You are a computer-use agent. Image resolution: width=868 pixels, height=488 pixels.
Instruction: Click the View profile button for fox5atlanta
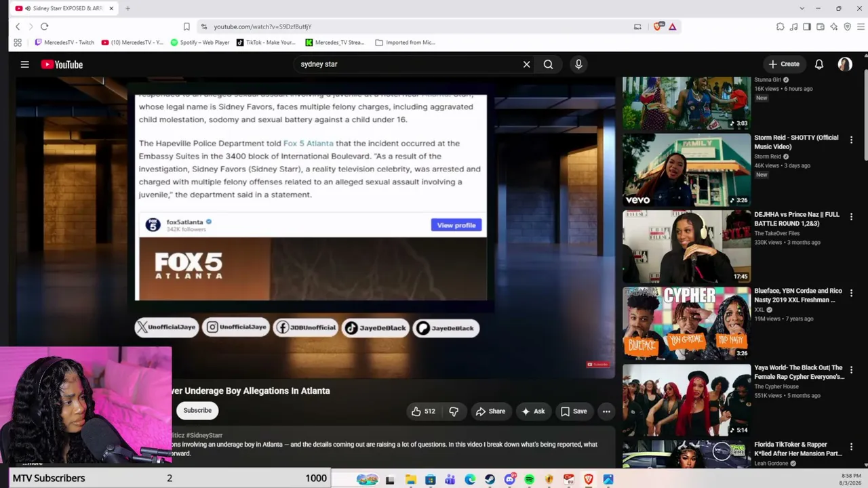(x=456, y=225)
